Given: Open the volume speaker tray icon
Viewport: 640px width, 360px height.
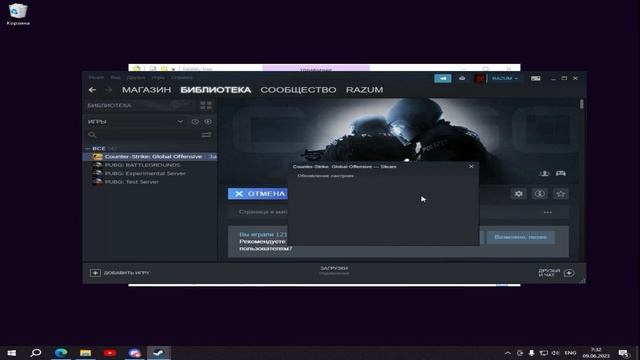Looking at the screenshot, I should tap(555, 353).
